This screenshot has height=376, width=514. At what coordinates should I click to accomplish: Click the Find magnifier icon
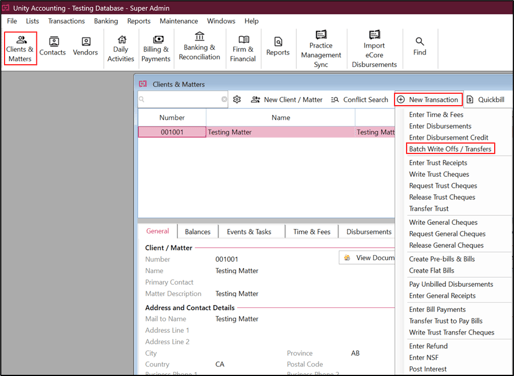coord(420,41)
